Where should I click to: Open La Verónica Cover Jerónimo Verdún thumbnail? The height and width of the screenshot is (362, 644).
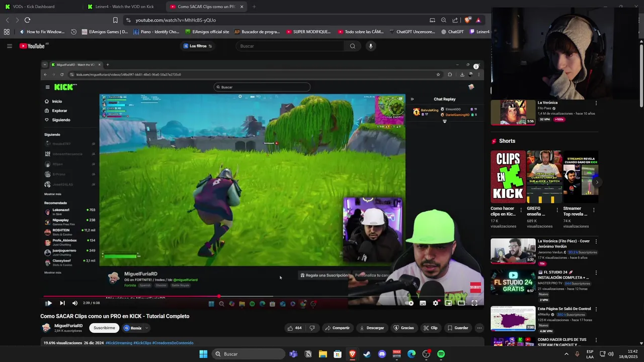tap(513, 250)
